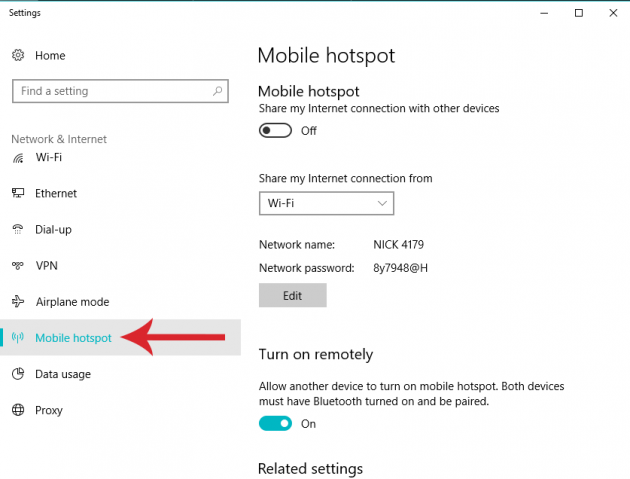The image size is (630, 479).
Task: Click the Ethernet monitor icon
Action: point(18,193)
